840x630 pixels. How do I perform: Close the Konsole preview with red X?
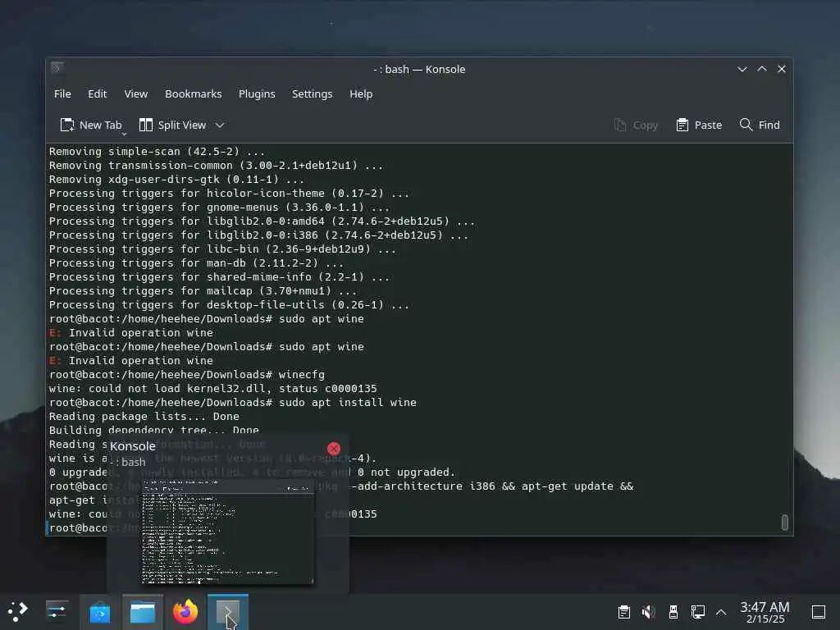click(334, 449)
